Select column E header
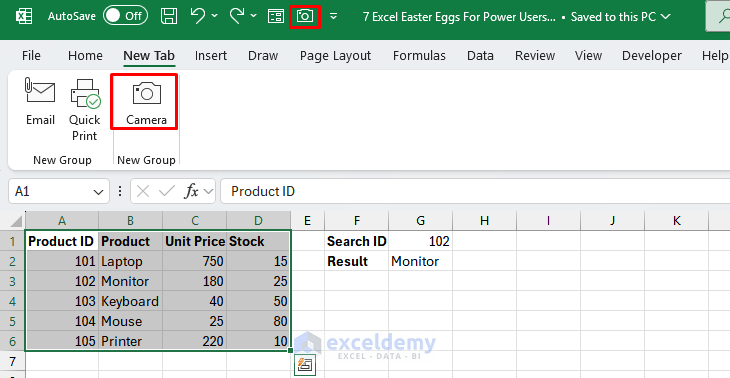This screenshot has height=378, width=730. pyautogui.click(x=307, y=221)
